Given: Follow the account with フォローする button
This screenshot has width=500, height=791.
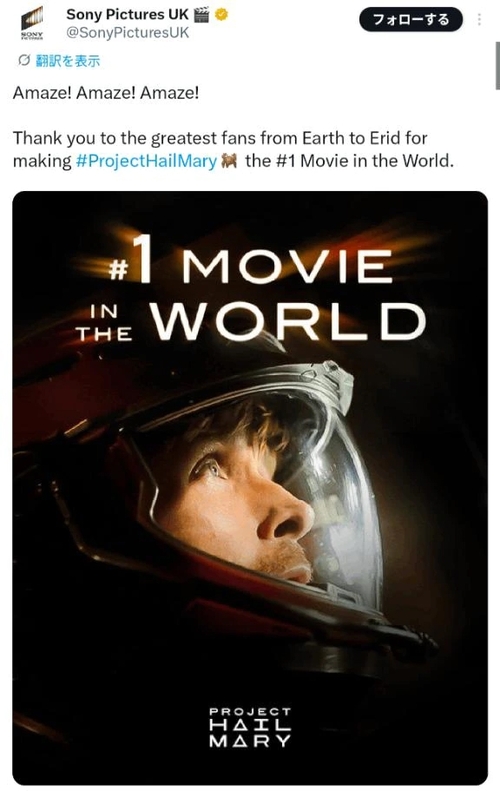Looking at the screenshot, I should [x=411, y=20].
